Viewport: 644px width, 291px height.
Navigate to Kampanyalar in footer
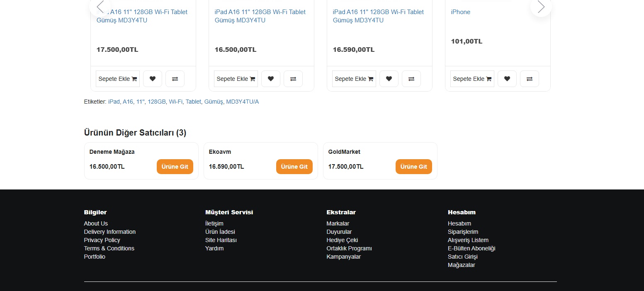tap(343, 257)
